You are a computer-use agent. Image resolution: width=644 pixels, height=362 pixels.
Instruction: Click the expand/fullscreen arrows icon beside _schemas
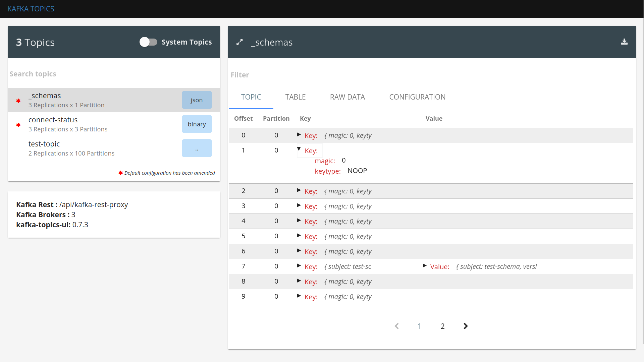239,42
